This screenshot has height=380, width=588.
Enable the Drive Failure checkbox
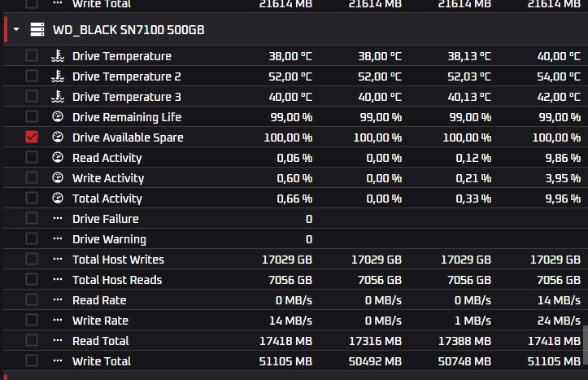click(x=32, y=218)
